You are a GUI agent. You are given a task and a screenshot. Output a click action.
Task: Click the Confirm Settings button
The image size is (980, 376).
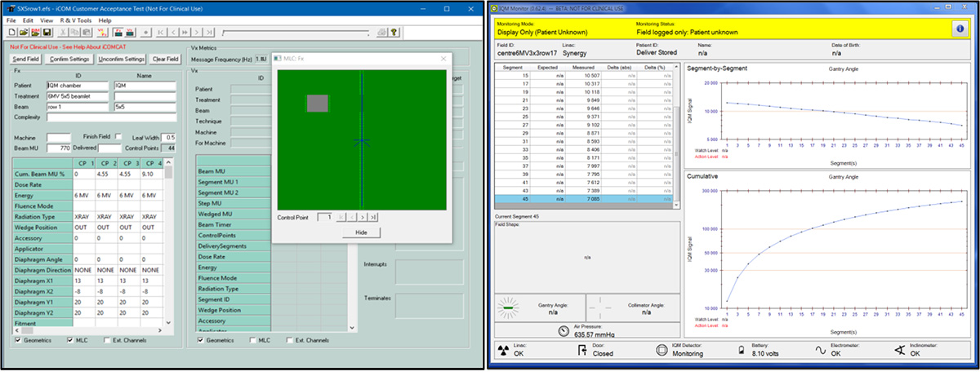point(69,60)
